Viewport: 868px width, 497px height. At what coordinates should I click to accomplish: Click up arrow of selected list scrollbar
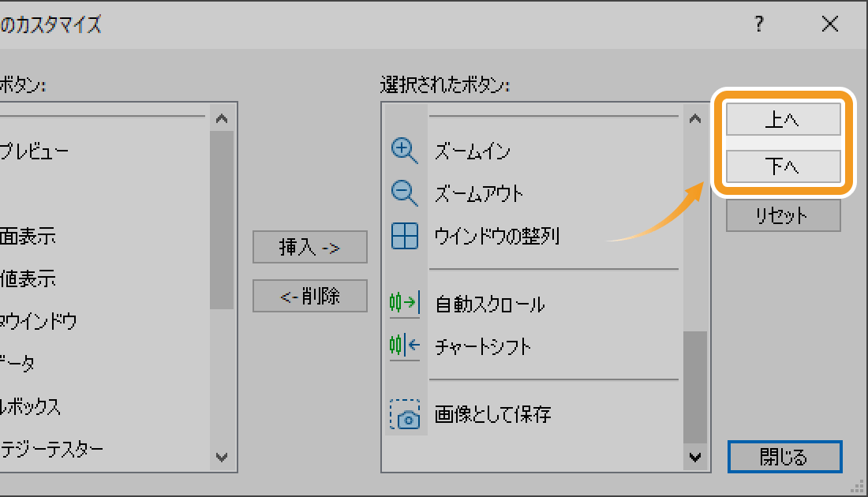tap(695, 118)
